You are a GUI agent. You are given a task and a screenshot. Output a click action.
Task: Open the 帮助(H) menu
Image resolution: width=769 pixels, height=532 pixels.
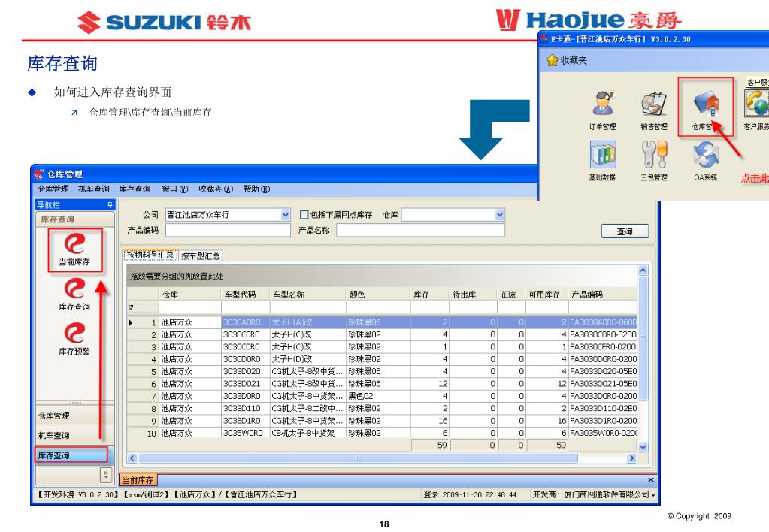coord(256,189)
